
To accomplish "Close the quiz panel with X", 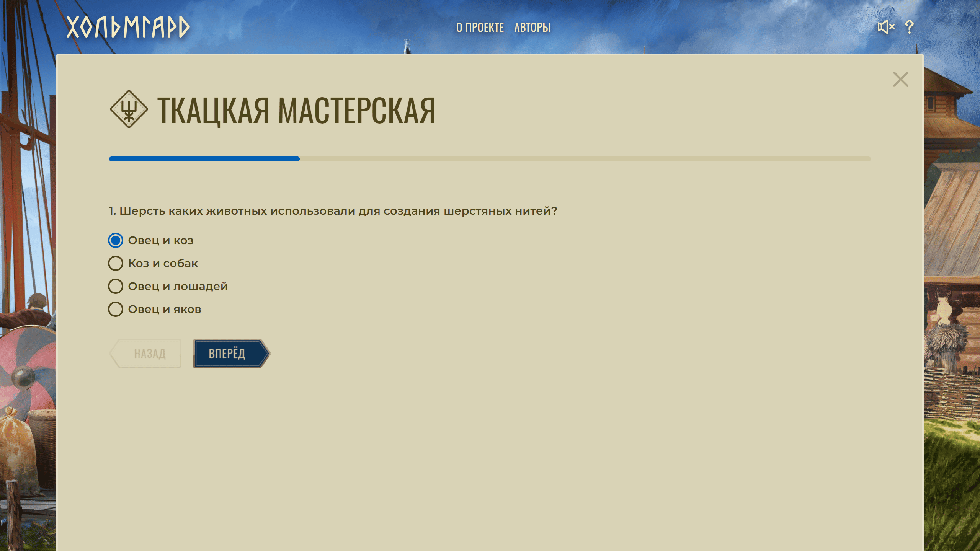I will 900,80.
